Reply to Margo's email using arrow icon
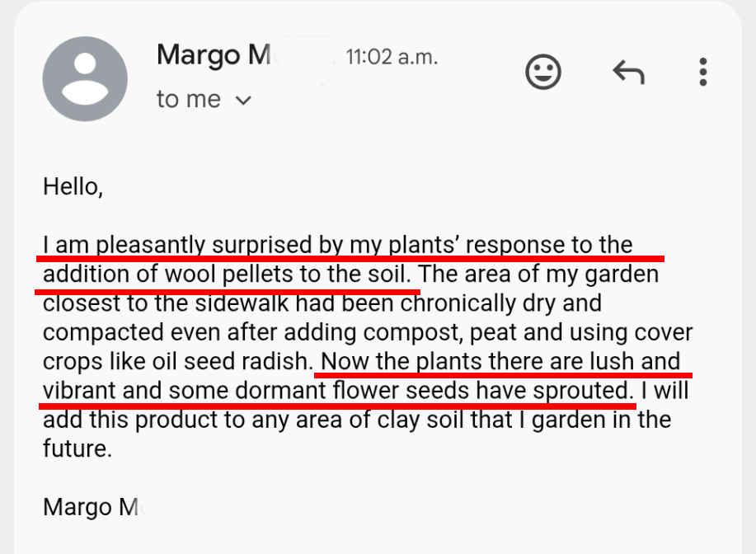 point(629,72)
